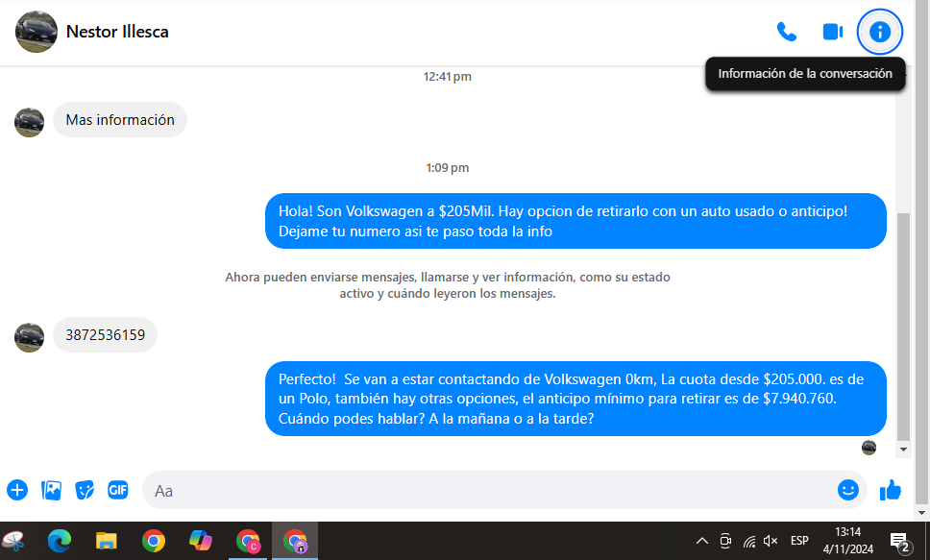Open conversation information panel
930x560 pixels.
point(879,32)
